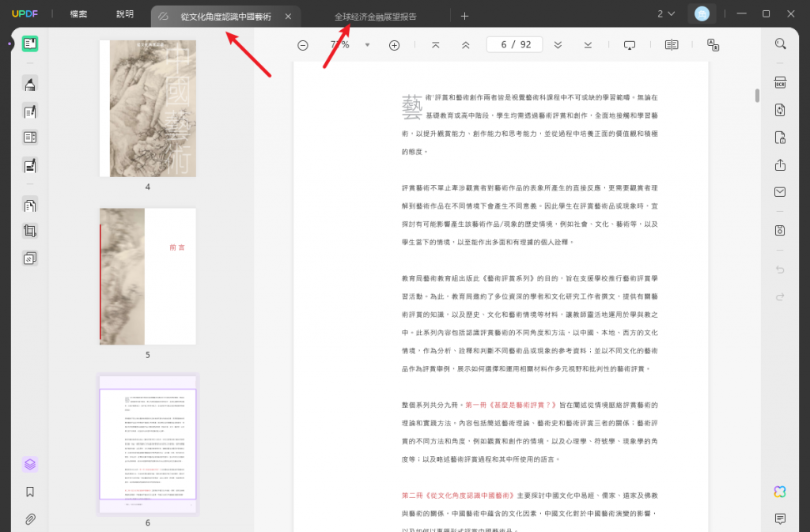Screen dimensions: 810x532
Task: Click the redo arrow
Action: pos(780,296)
